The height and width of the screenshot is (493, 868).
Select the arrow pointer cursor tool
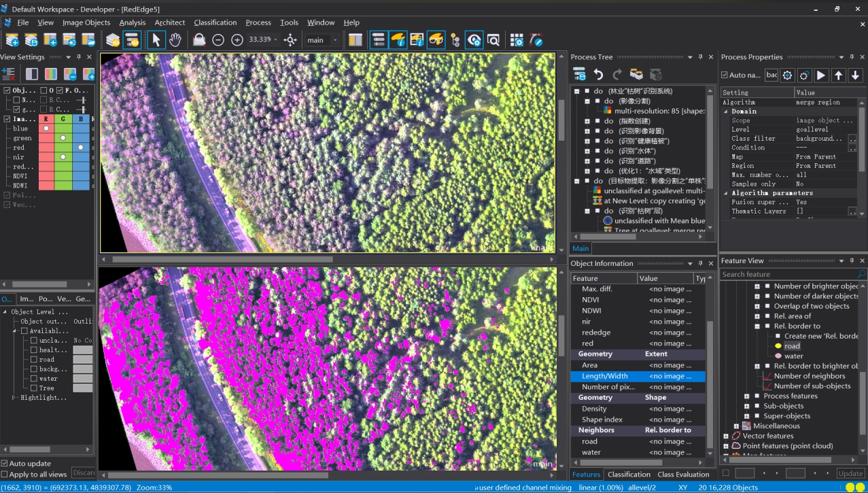point(156,40)
